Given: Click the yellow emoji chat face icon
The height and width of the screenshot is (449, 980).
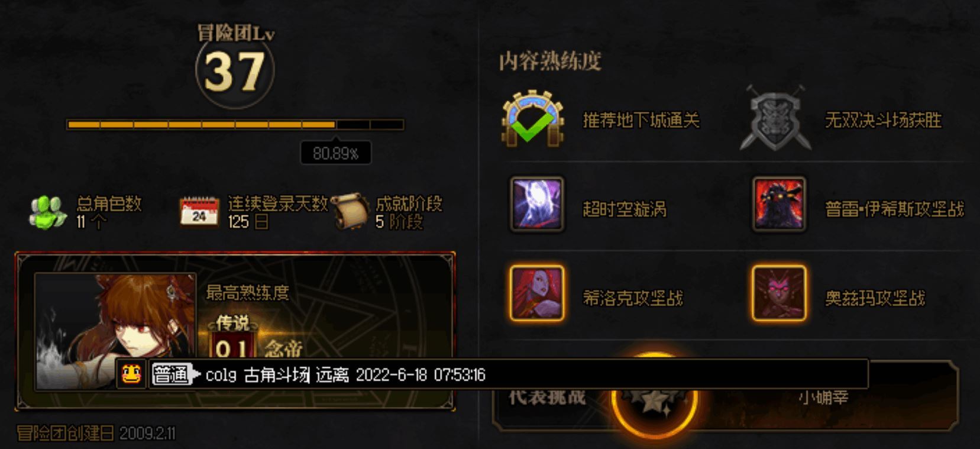Looking at the screenshot, I should click(x=131, y=374).
